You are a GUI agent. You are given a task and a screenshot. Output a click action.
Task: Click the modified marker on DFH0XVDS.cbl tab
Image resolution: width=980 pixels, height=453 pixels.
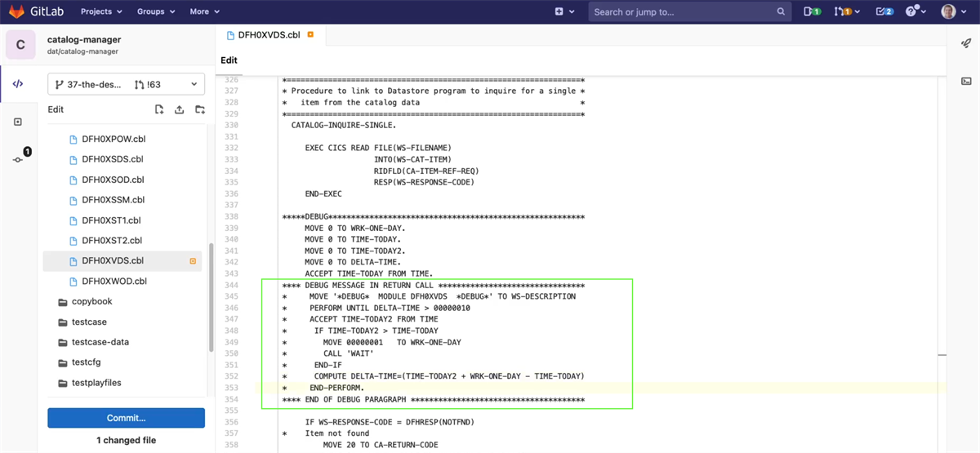[310, 36]
